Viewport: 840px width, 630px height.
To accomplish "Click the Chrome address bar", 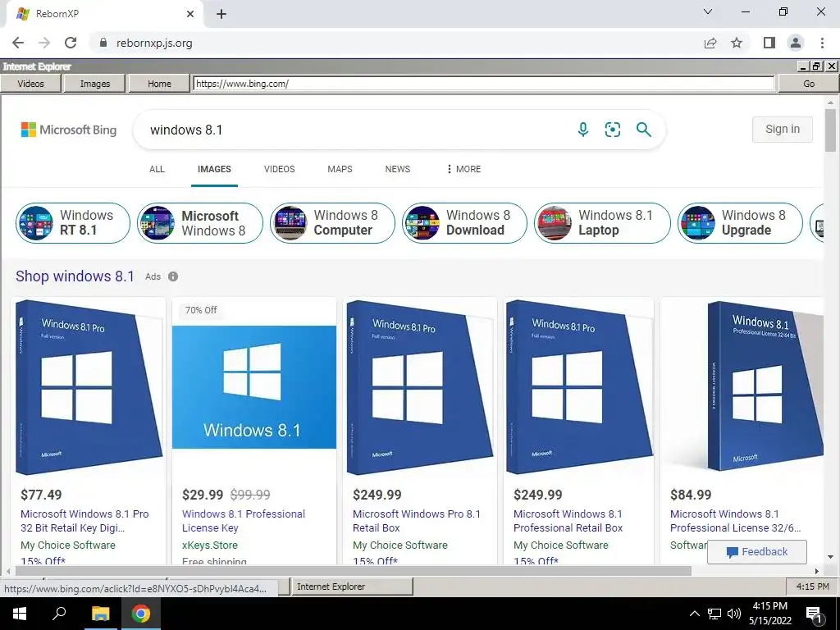I will point(396,43).
